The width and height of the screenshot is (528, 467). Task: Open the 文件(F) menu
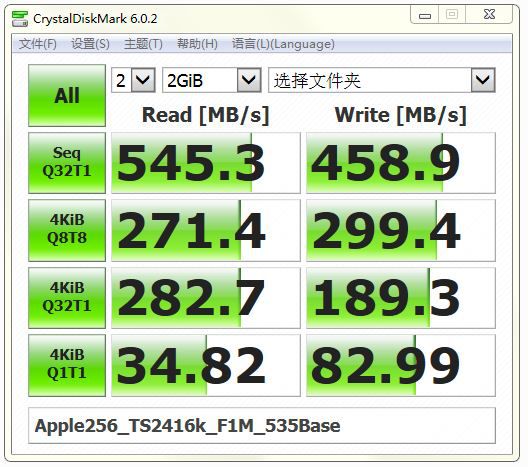pos(37,44)
